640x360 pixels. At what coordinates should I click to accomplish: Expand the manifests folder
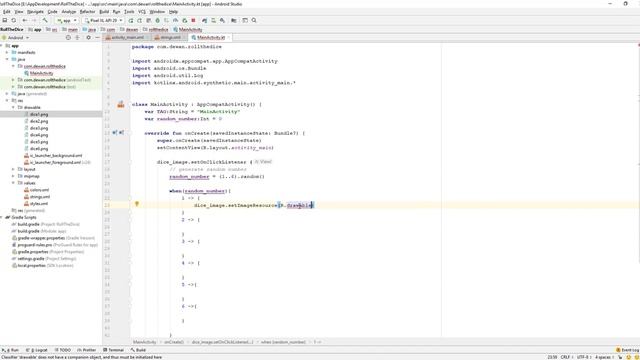point(7,52)
